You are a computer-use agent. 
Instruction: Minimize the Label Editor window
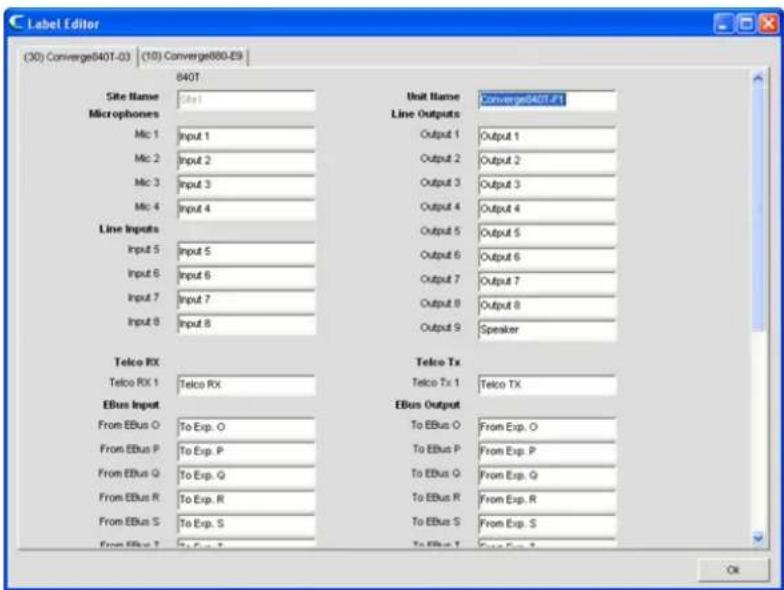point(723,24)
